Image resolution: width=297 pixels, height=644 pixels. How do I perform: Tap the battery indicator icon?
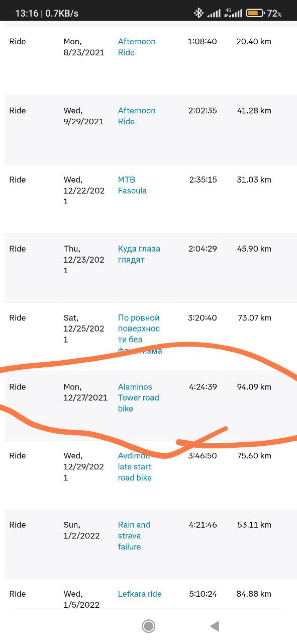coord(255,13)
